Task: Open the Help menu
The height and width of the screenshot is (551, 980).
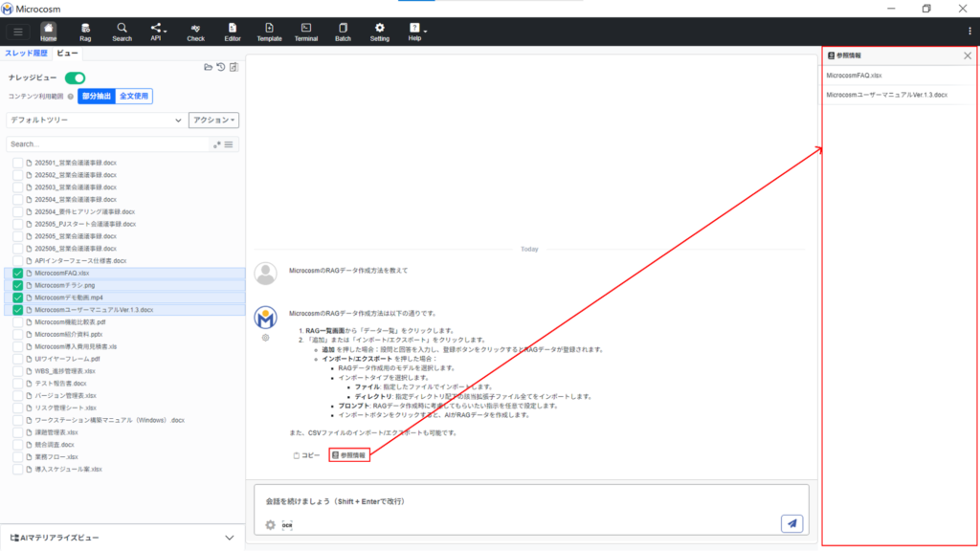Action: click(415, 32)
